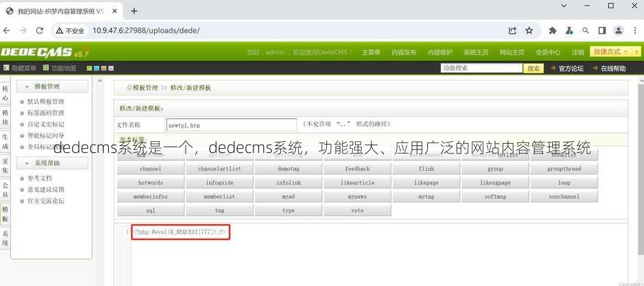Click the flink tag button
The width and height of the screenshot is (644, 286).
coord(426,169)
